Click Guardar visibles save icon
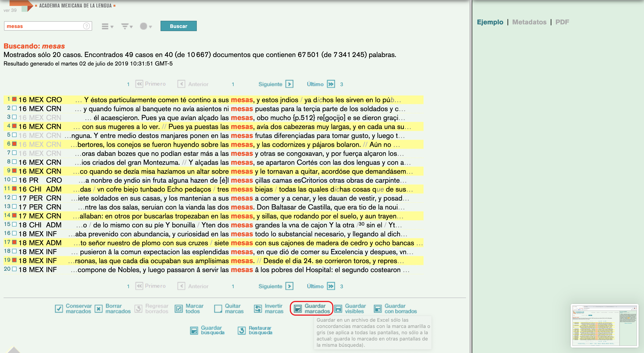 click(338, 309)
